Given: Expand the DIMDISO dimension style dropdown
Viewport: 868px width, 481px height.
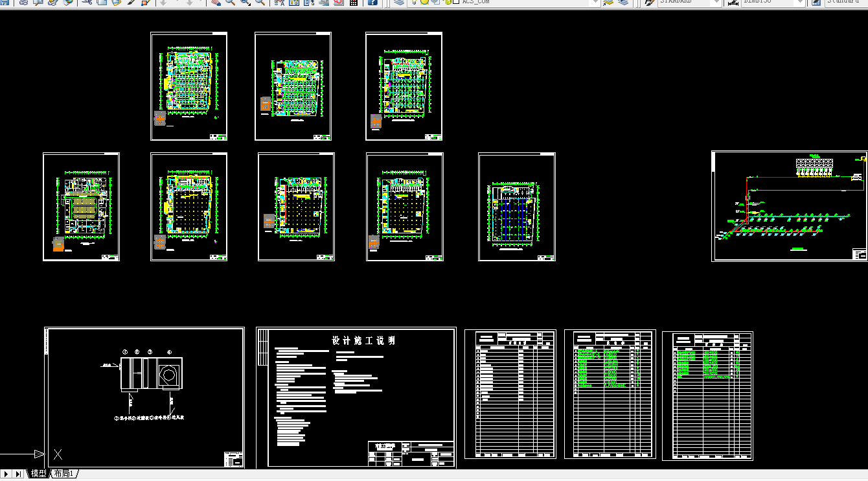Looking at the screenshot, I should pyautogui.click(x=800, y=2).
